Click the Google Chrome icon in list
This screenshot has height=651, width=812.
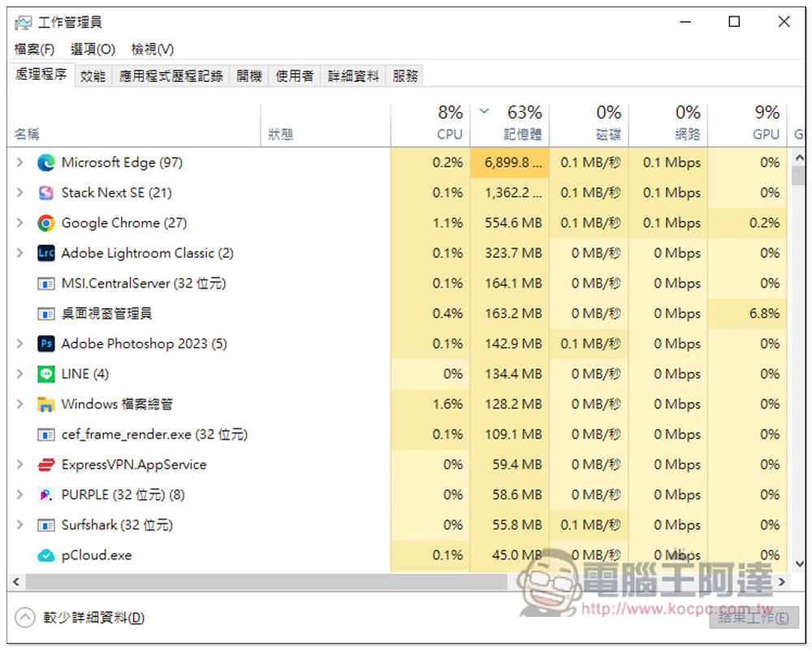(46, 223)
